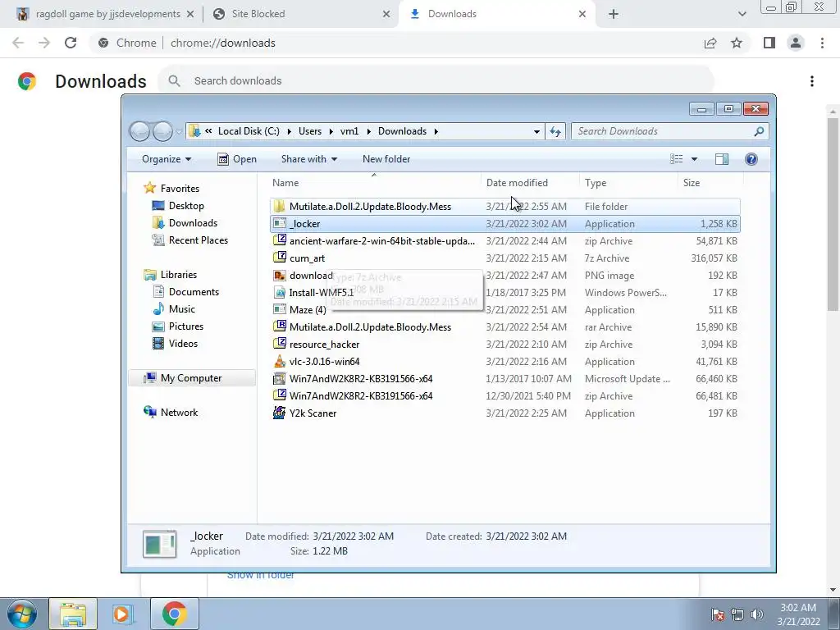Screen dimensions: 840x630
Task: Expand the change view options arrow
Action: (x=694, y=159)
